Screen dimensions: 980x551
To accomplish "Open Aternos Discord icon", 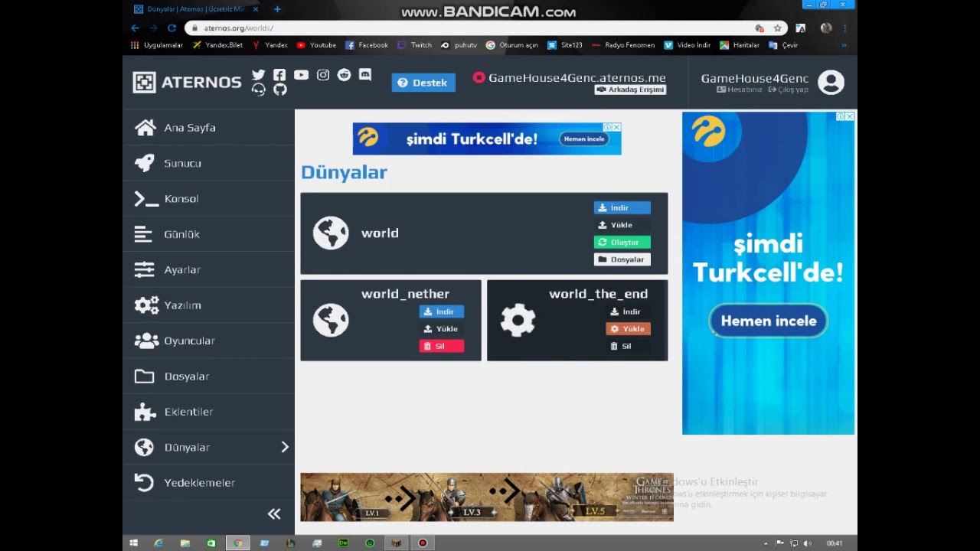I will pyautogui.click(x=365, y=75).
